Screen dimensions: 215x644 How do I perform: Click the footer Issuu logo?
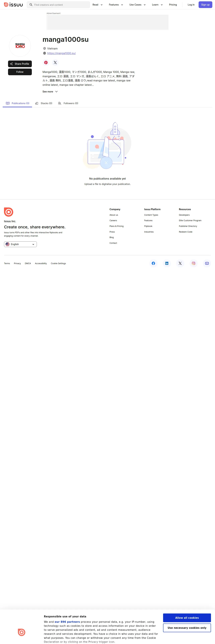coord(9,212)
